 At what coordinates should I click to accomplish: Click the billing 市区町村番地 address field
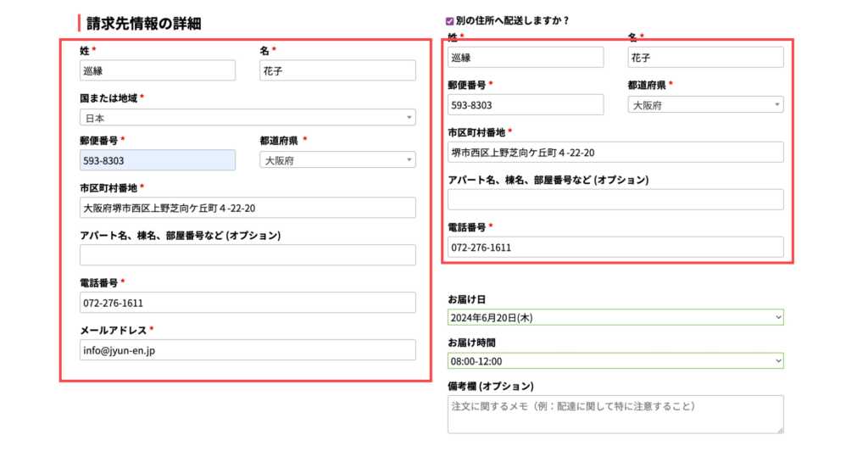coord(248,208)
